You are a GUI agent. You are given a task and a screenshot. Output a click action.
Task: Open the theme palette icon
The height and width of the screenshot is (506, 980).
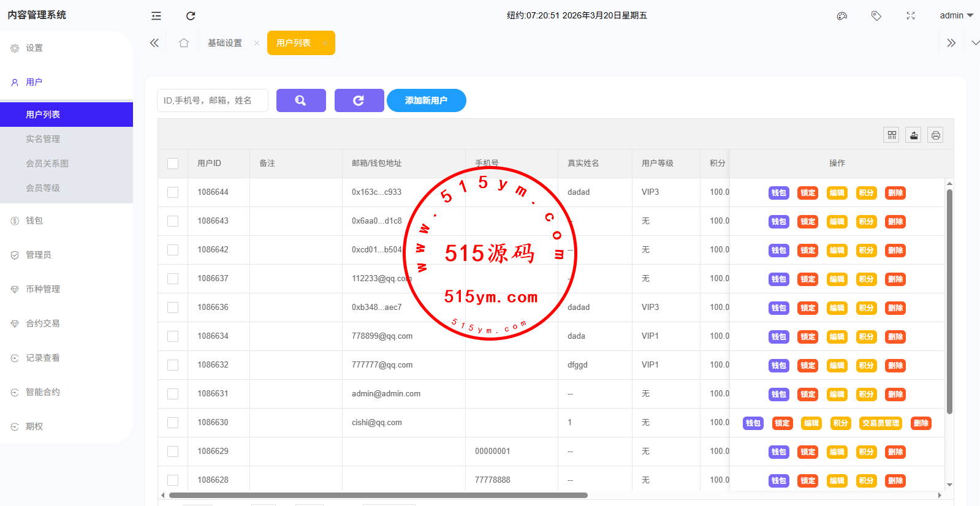[x=842, y=16]
